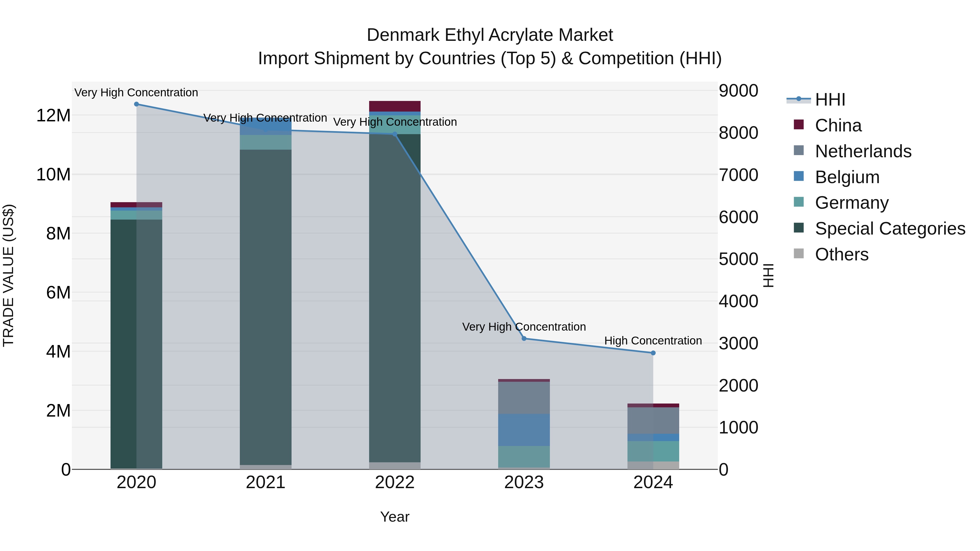Click the 2024 Netherlands bar segment
Image resolution: width=980 pixels, height=551 pixels.
[x=653, y=421]
